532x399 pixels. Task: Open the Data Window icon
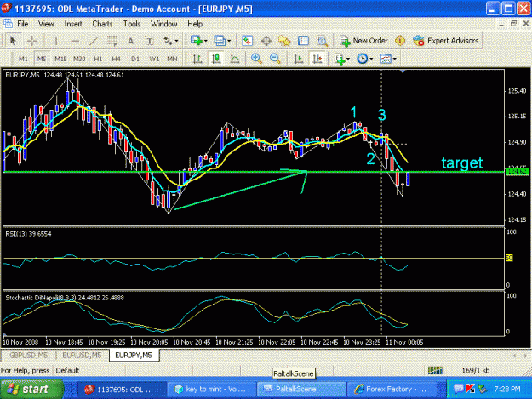(x=266, y=41)
